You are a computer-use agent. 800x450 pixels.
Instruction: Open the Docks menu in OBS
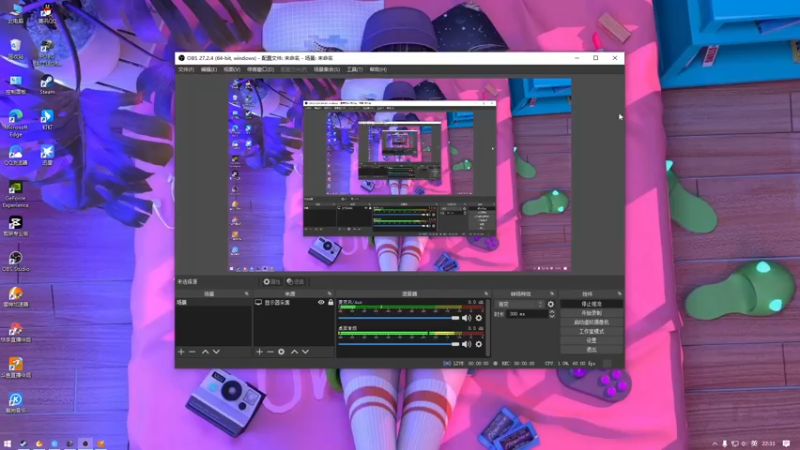[x=260, y=69]
